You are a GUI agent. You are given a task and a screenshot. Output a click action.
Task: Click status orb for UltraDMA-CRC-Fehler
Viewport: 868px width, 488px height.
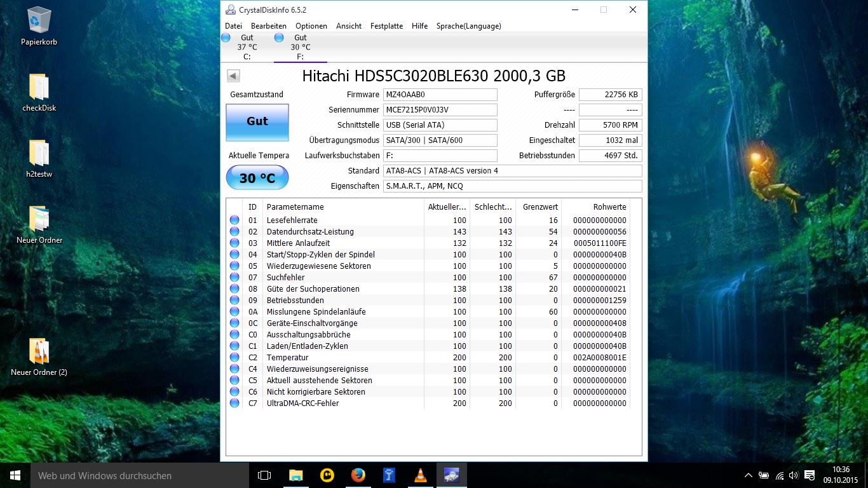[234, 403]
